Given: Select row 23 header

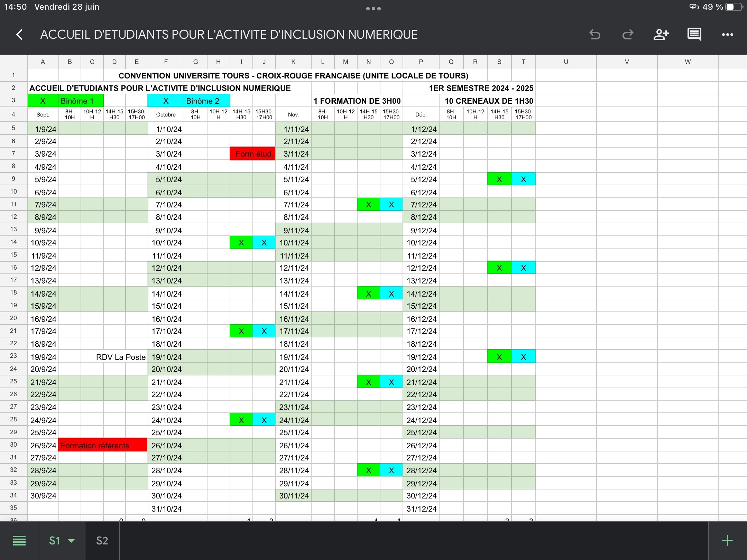Looking at the screenshot, I should [13, 356].
